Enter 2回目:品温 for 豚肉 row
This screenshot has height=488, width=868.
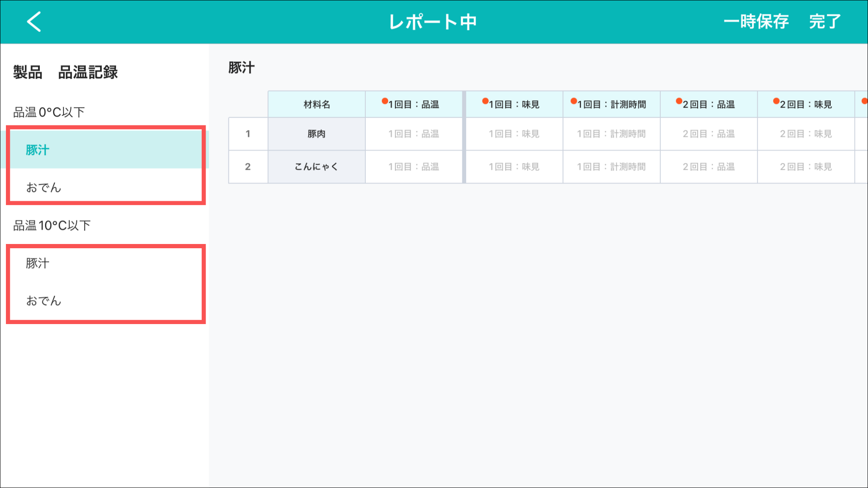(709, 134)
